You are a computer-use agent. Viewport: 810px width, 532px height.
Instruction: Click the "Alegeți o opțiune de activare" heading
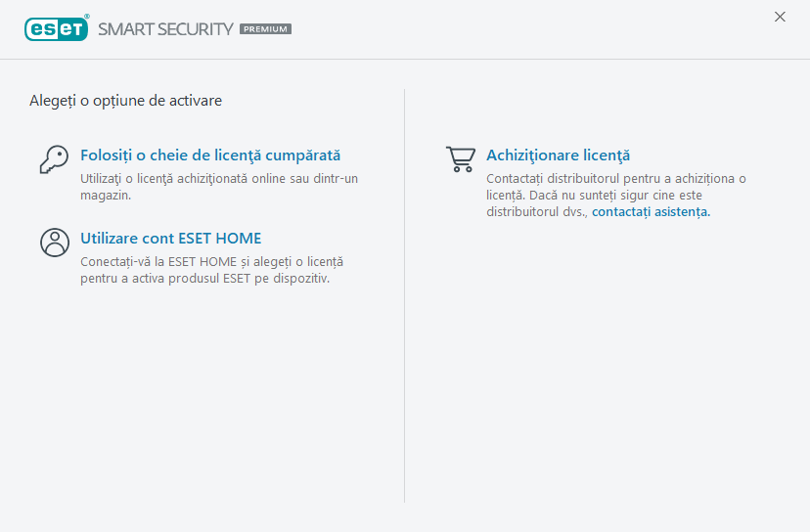tap(125, 101)
